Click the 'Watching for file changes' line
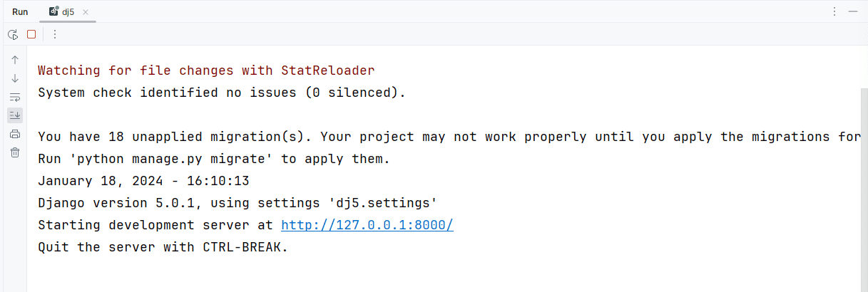This screenshot has width=868, height=292. pos(206,71)
